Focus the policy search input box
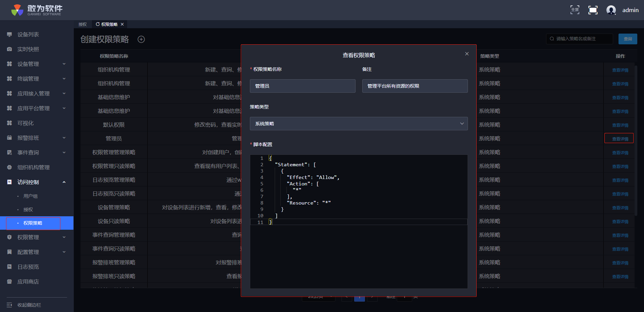The image size is (644, 312). [582, 39]
